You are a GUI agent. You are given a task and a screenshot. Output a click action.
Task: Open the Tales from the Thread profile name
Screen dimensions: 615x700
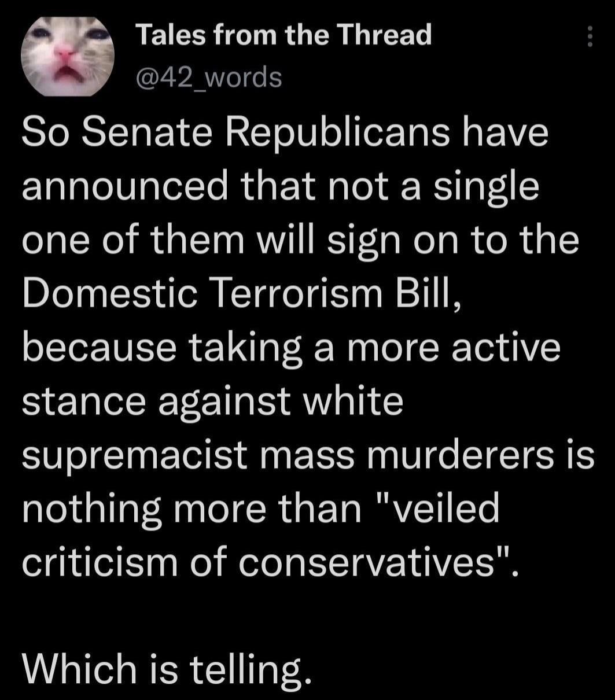[x=283, y=37]
